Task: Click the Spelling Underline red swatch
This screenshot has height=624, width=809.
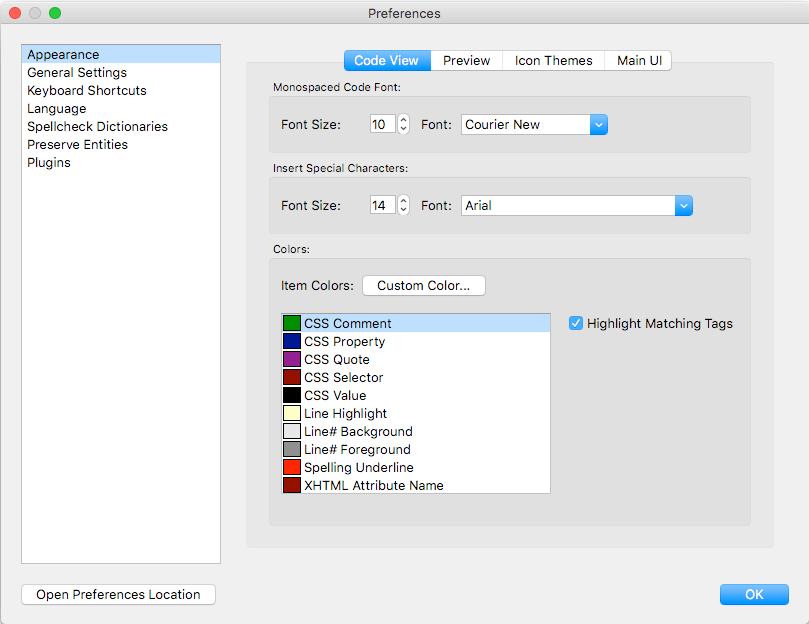Action: 292,467
